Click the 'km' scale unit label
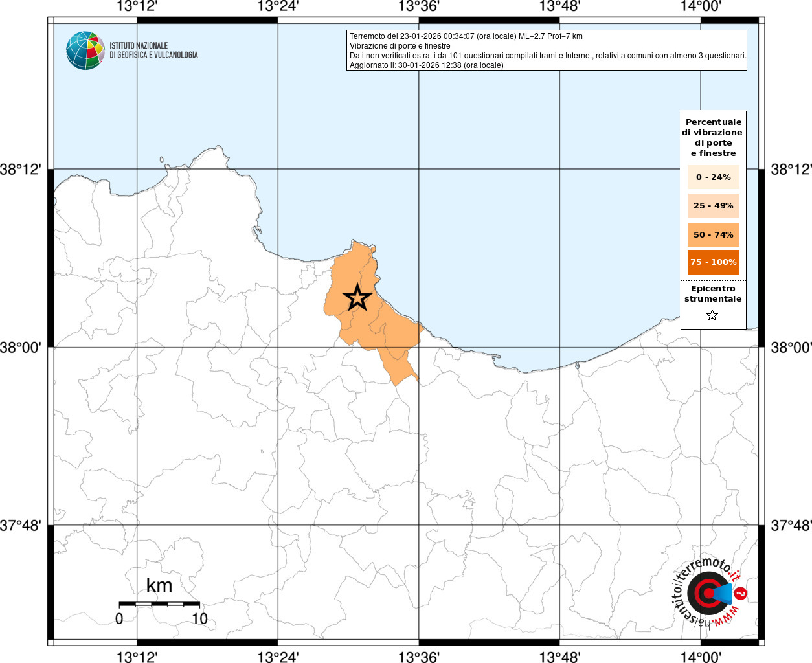 [159, 585]
